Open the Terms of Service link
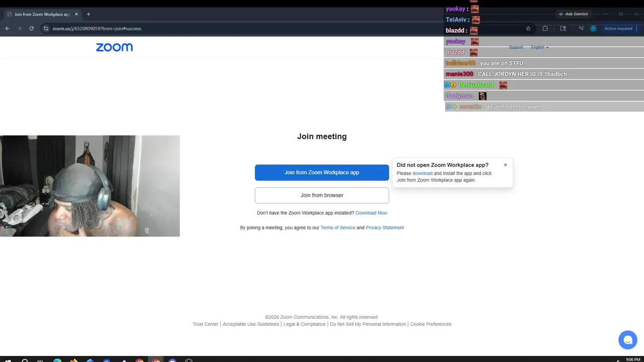This screenshot has height=362, width=644. tap(338, 228)
